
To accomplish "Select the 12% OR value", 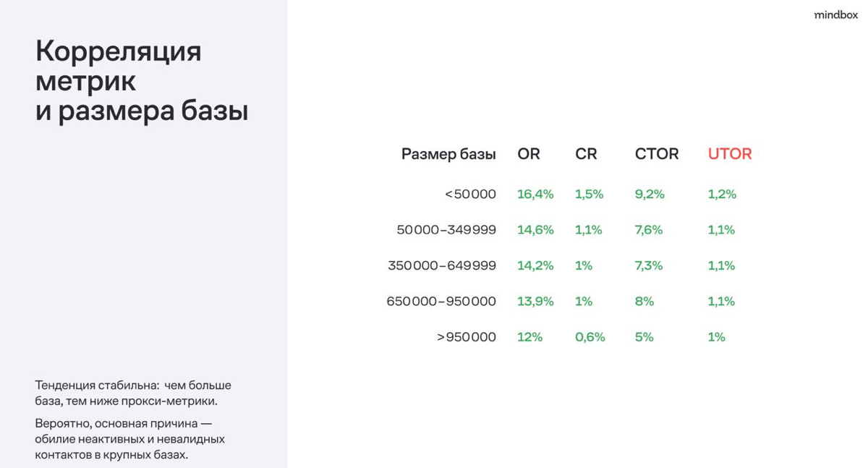I will 529,337.
